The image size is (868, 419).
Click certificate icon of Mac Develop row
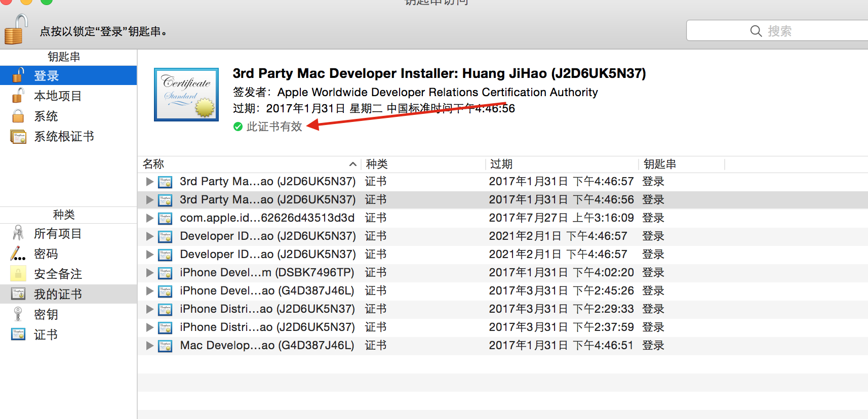point(165,346)
